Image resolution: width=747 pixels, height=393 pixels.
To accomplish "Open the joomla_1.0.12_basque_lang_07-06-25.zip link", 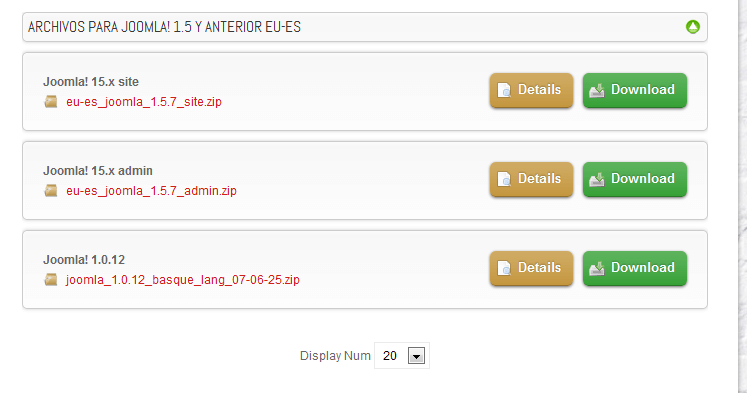I will tap(183, 280).
